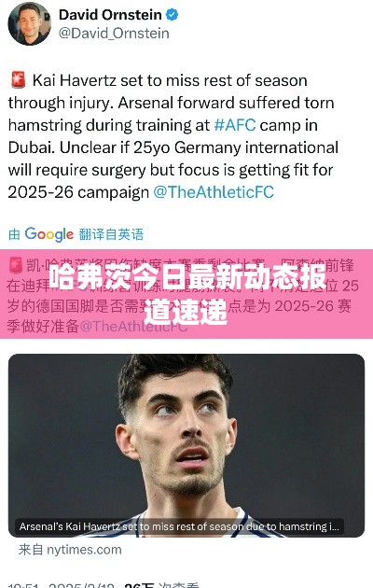The height and width of the screenshot is (588, 373).
Task: Click the blue verified badge
Action: pyautogui.click(x=172, y=15)
